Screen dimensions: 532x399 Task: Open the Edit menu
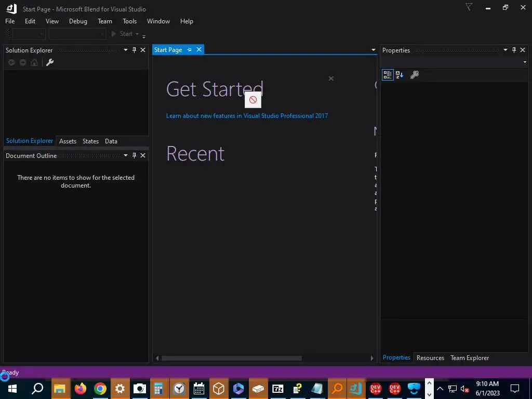click(x=30, y=21)
